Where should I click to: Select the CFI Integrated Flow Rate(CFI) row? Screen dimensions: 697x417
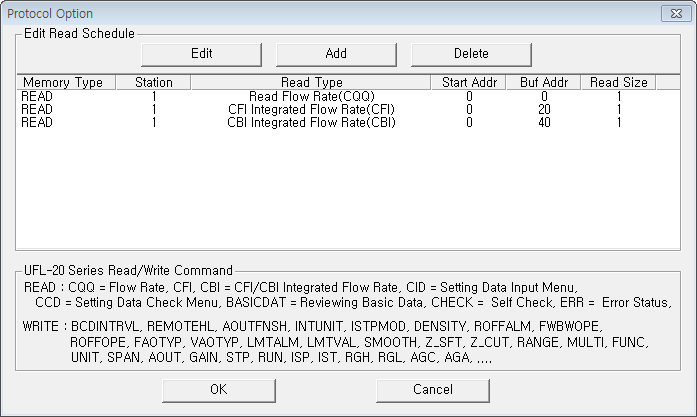click(x=348, y=109)
